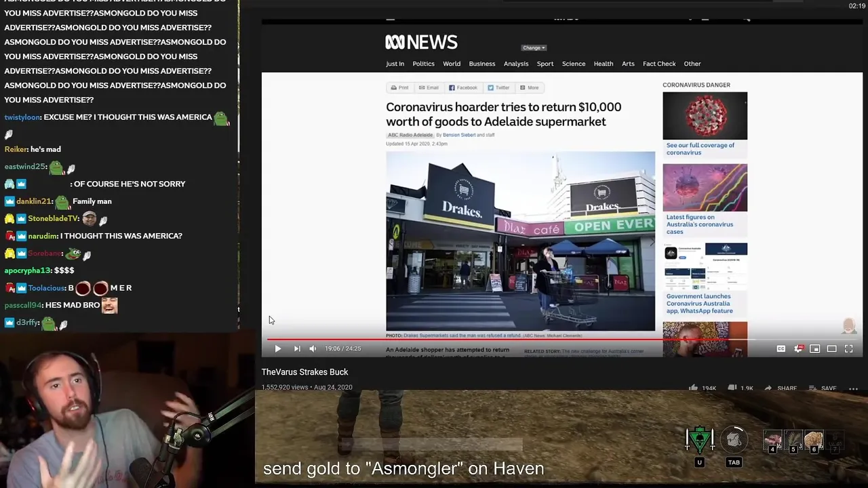868x488 pixels.
Task: Click the play button in video player
Action: pos(277,348)
